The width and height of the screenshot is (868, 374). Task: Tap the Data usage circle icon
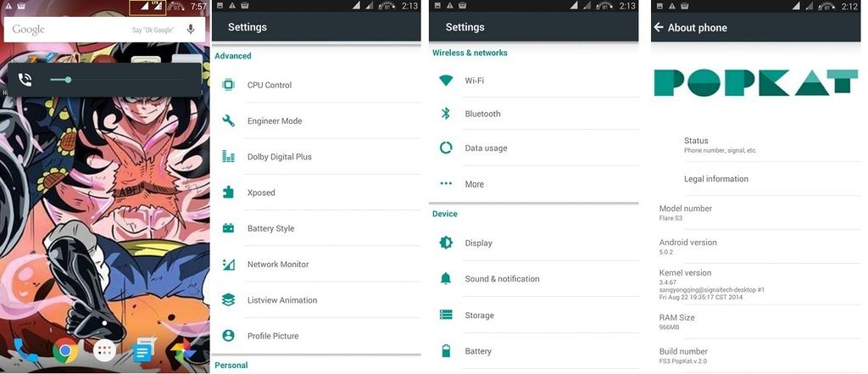coord(446,148)
